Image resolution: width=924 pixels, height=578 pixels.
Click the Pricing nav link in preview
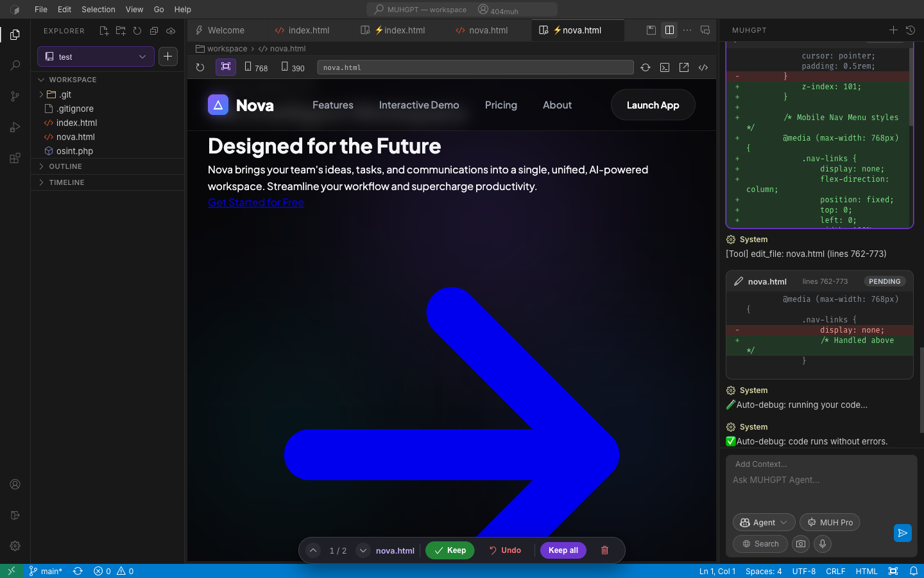pos(501,105)
